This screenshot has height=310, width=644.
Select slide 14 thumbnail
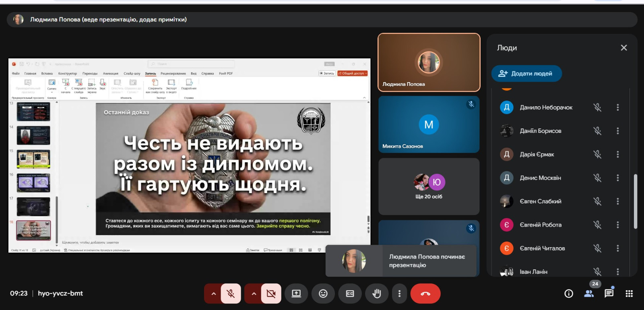click(33, 135)
